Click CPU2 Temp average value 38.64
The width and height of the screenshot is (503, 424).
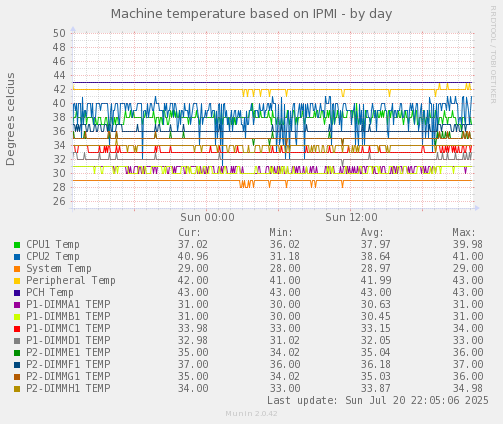(376, 256)
